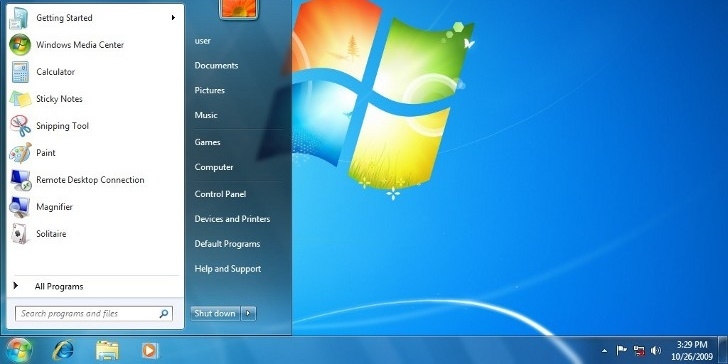The width and height of the screenshot is (728, 364).
Task: Open Pictures library link
Action: point(209,91)
